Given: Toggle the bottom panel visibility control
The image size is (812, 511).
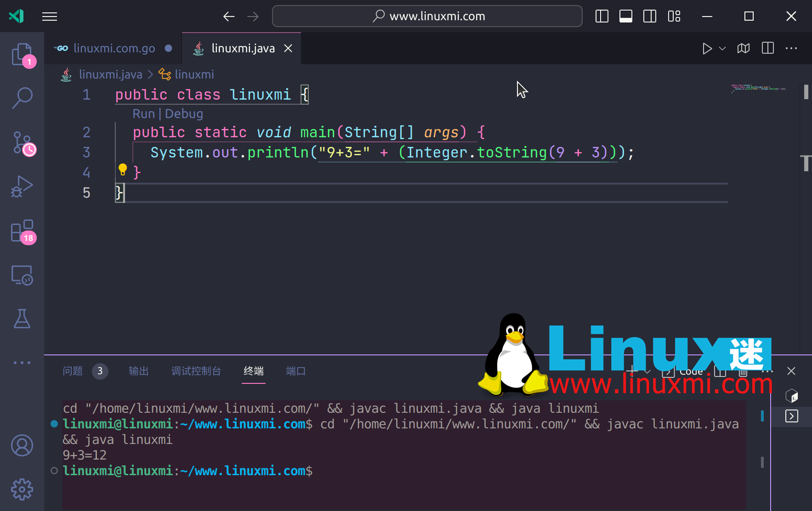Looking at the screenshot, I should 626,16.
